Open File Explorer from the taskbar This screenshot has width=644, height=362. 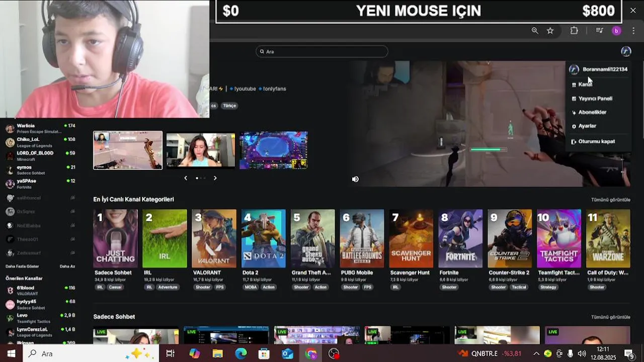tap(217, 353)
